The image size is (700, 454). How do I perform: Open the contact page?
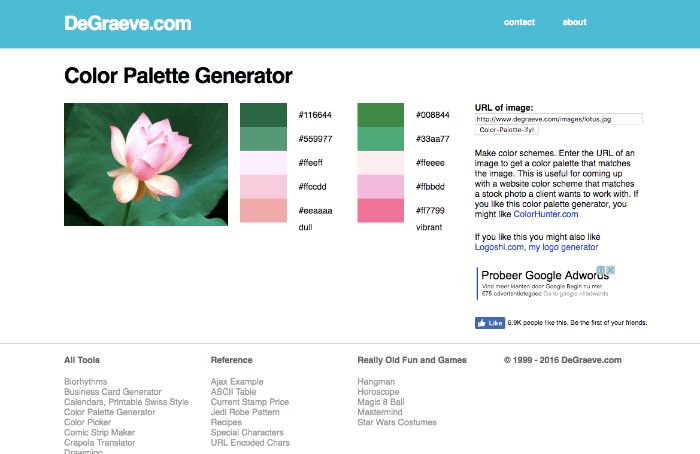point(519,22)
